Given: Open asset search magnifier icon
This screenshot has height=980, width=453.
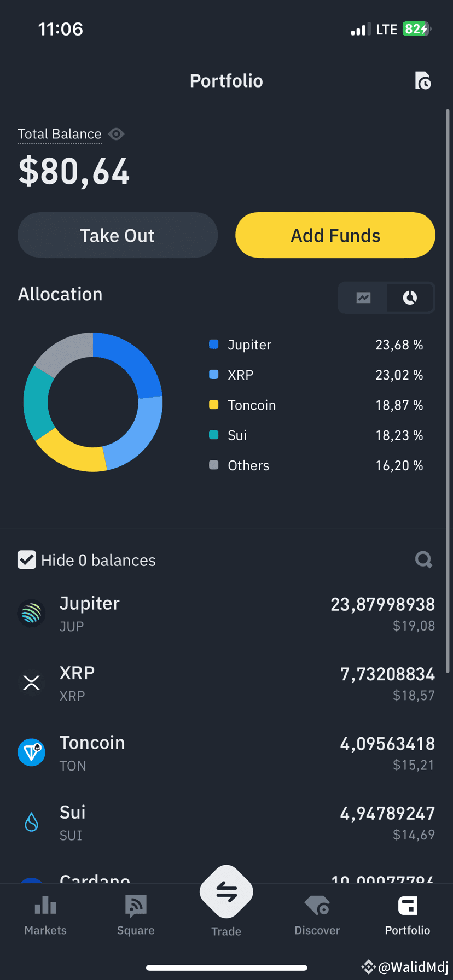Looking at the screenshot, I should tap(423, 559).
